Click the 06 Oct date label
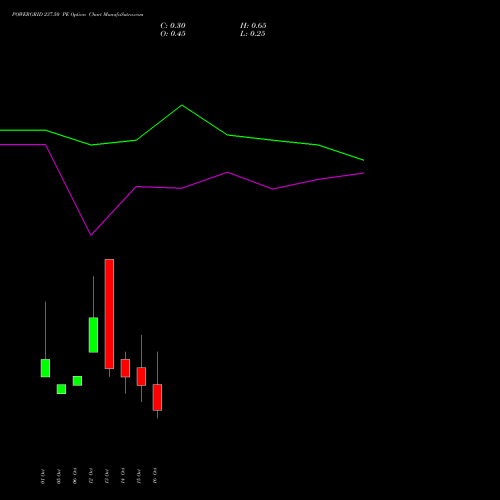The height and width of the screenshot is (500, 500). tap(75, 476)
